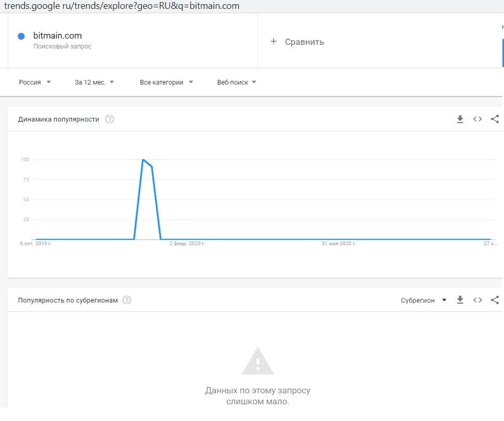Open the За 12 мес. time range dropdown
The image size is (504, 421).
[x=94, y=82]
